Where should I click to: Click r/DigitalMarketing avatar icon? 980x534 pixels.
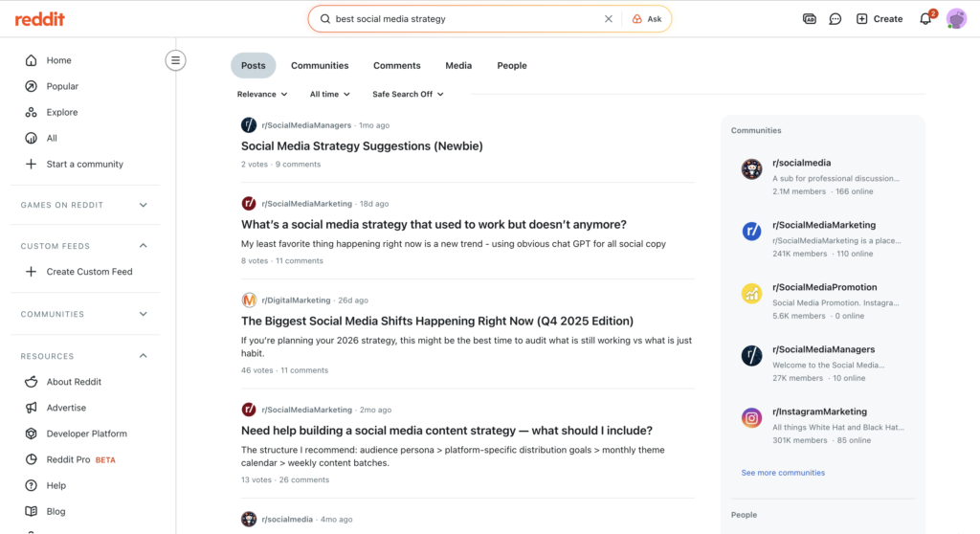coord(249,300)
